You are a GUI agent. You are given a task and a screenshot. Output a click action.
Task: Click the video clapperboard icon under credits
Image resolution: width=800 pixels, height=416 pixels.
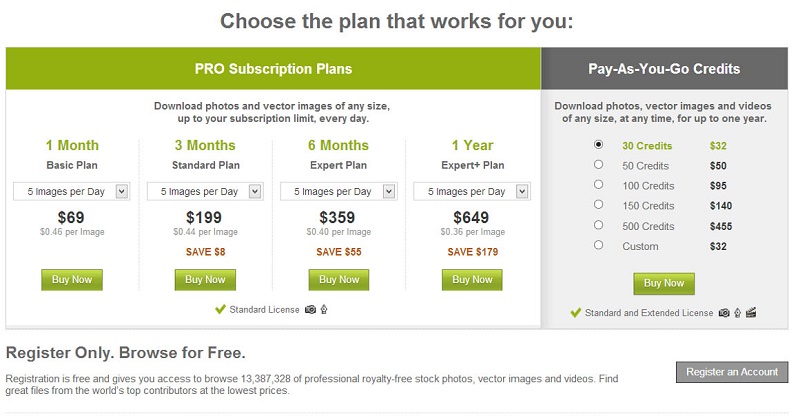pyautogui.click(x=751, y=313)
